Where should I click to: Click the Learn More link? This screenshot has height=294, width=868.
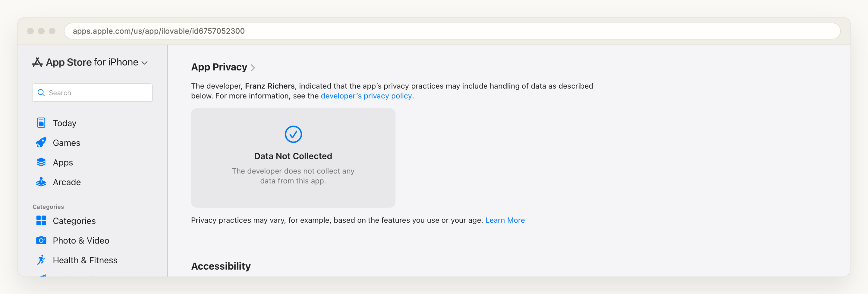click(x=505, y=220)
